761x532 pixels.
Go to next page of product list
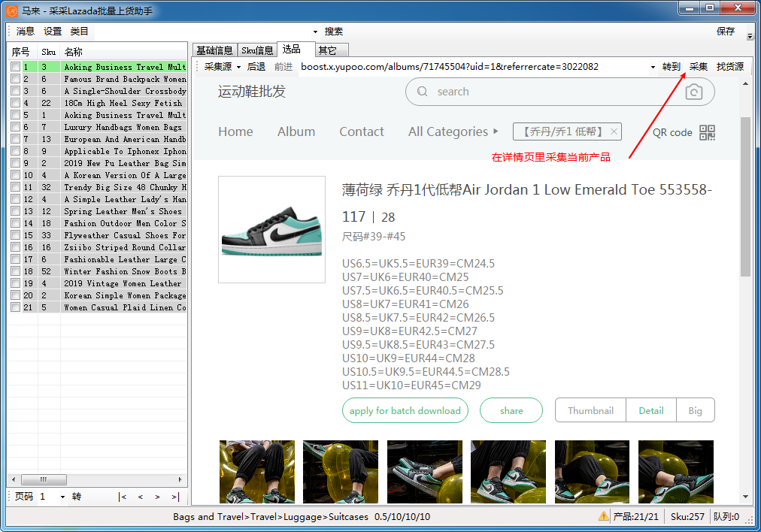coord(157,497)
